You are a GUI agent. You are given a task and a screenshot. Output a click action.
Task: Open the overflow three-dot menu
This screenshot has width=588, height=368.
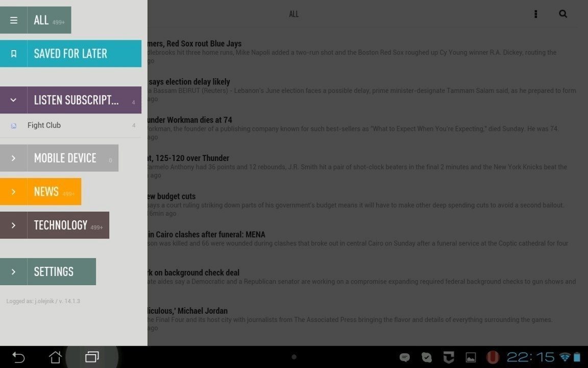[x=536, y=14]
